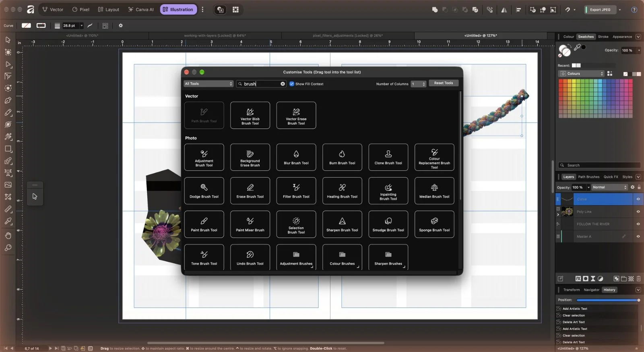
Task: Select the Dodge Brush Tool
Action: pos(204,191)
